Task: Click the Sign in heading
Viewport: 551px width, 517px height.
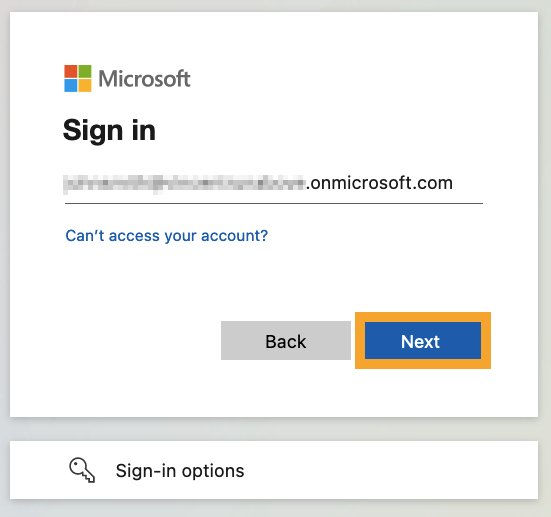Action: 109,131
